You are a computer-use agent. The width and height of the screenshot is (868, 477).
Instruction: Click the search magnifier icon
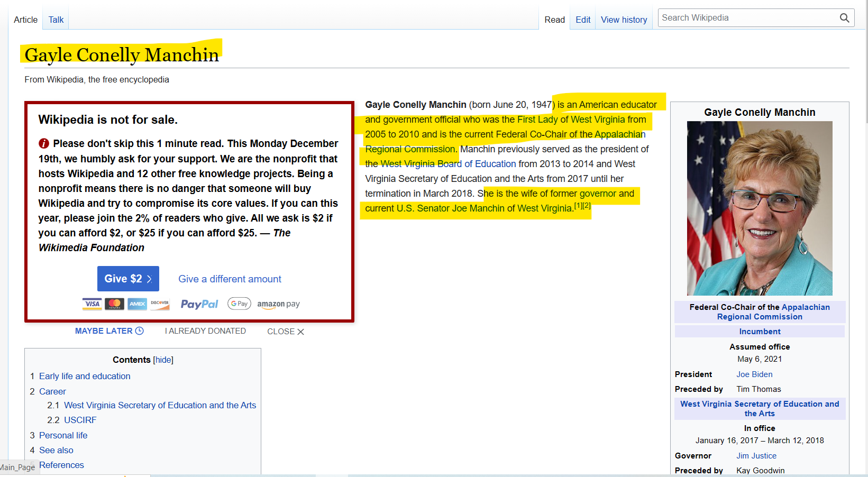tap(844, 18)
